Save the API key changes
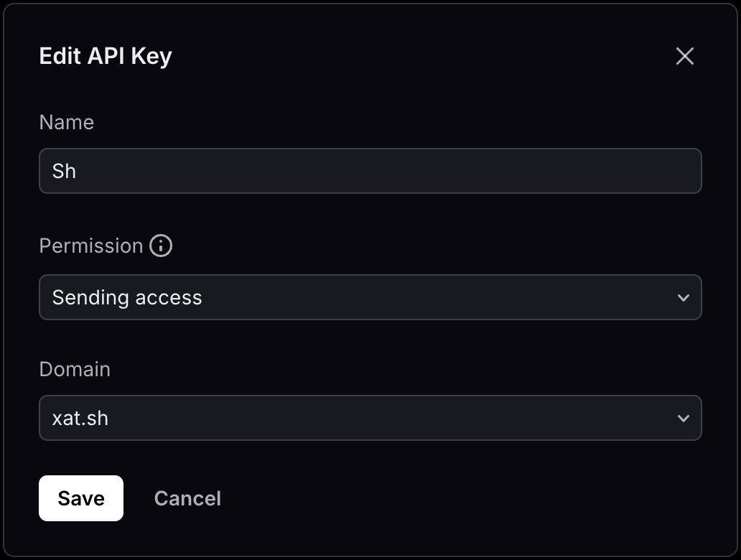Screen dimensions: 741x560 81,498
